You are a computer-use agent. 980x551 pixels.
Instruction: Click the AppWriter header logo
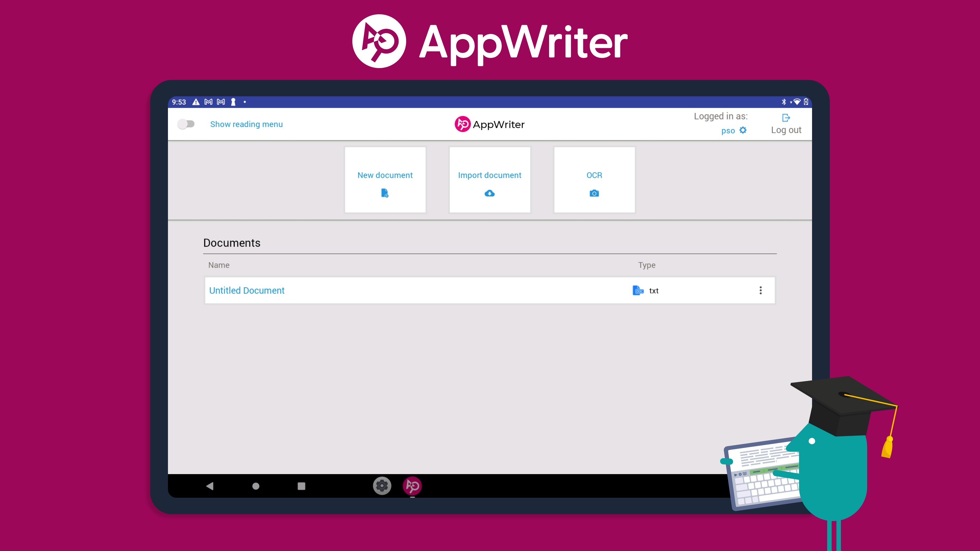(490, 124)
